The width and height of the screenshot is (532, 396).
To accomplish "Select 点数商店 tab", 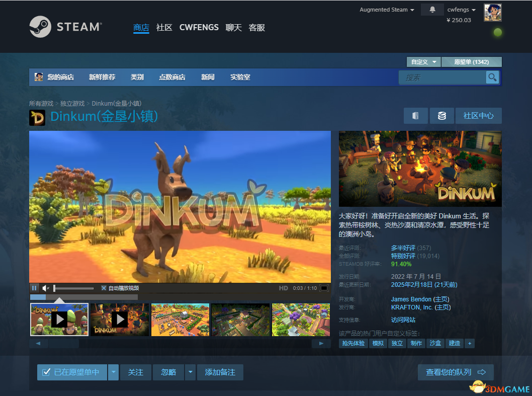I will [x=172, y=77].
